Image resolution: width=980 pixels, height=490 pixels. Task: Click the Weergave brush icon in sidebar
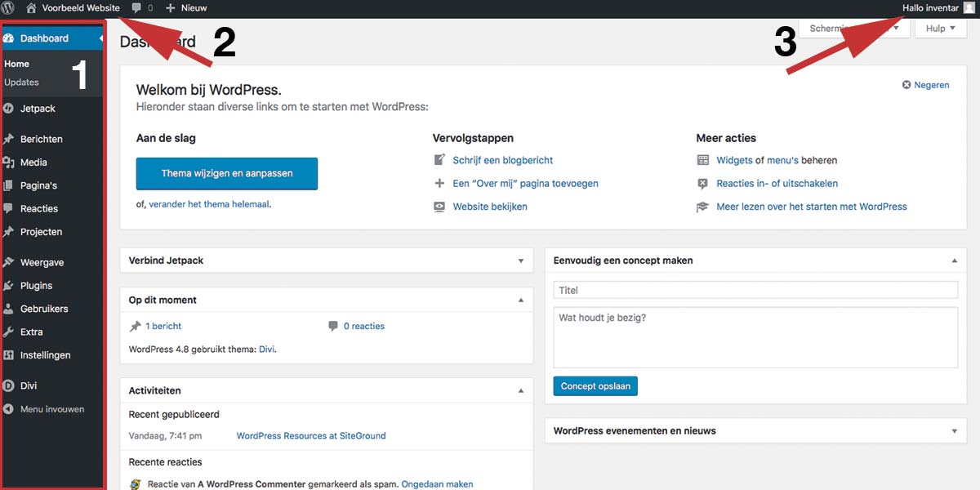tap(10, 262)
